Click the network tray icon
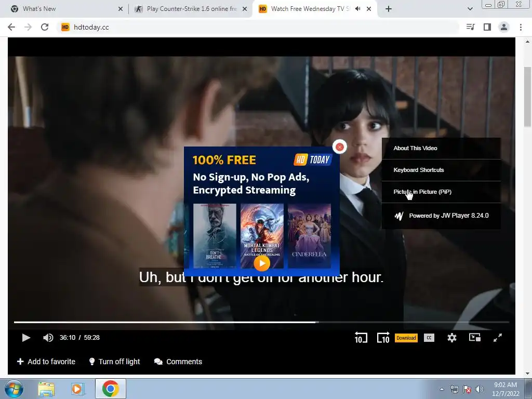Image resolution: width=532 pixels, height=399 pixels. (454, 389)
